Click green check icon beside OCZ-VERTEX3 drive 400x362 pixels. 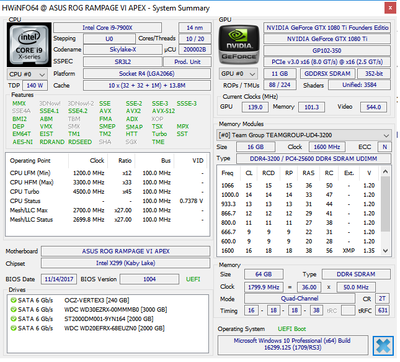pyautogui.click(x=13, y=300)
